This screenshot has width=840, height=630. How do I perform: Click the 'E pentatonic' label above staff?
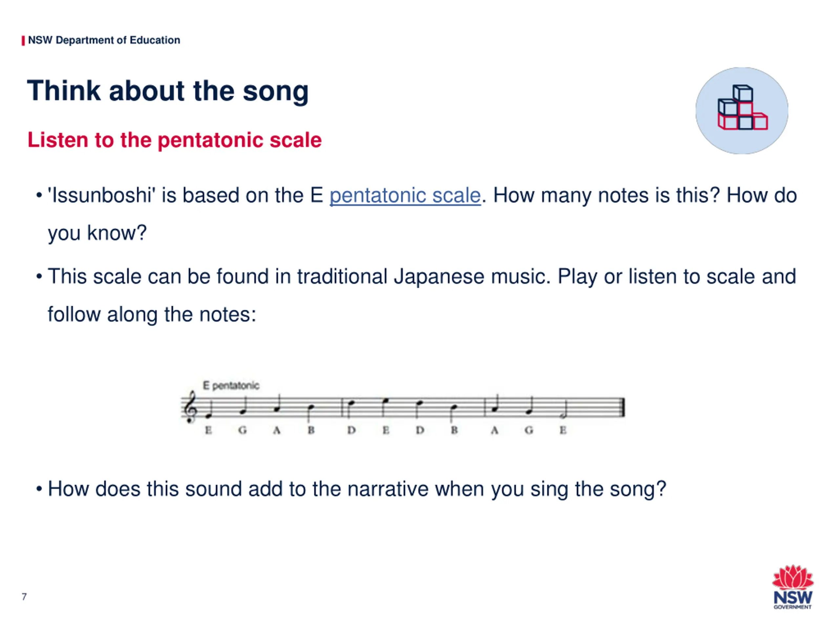pos(231,386)
